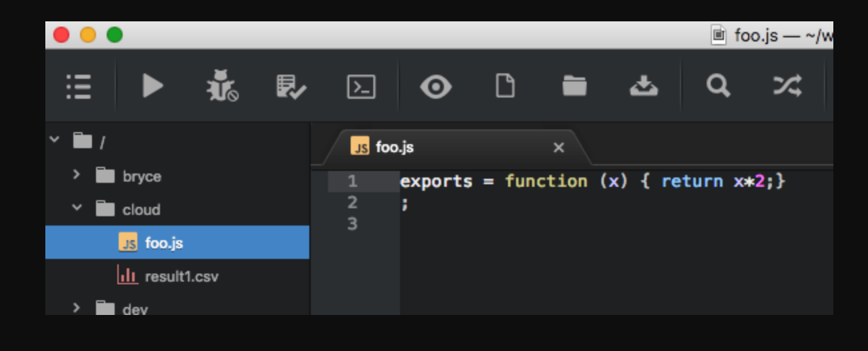The image size is (868, 351).
Task: Switch to the foo.js editor tab
Action: 395,147
